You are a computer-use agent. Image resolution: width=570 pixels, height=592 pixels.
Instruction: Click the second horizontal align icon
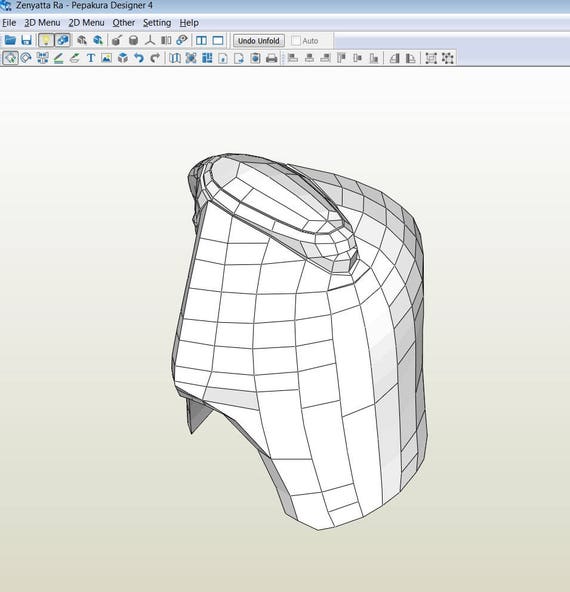309,58
